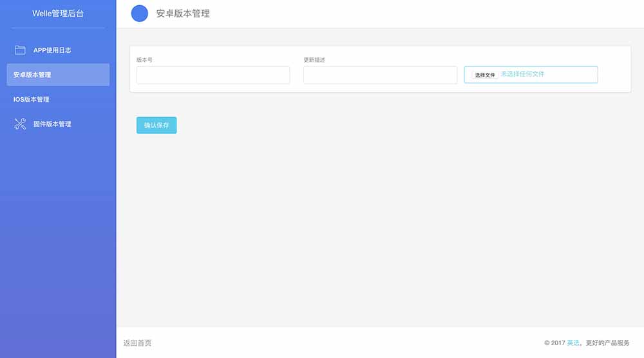The image size is (644, 358).
Task: Click the folder icon beside APP使用日志
Action: point(20,50)
